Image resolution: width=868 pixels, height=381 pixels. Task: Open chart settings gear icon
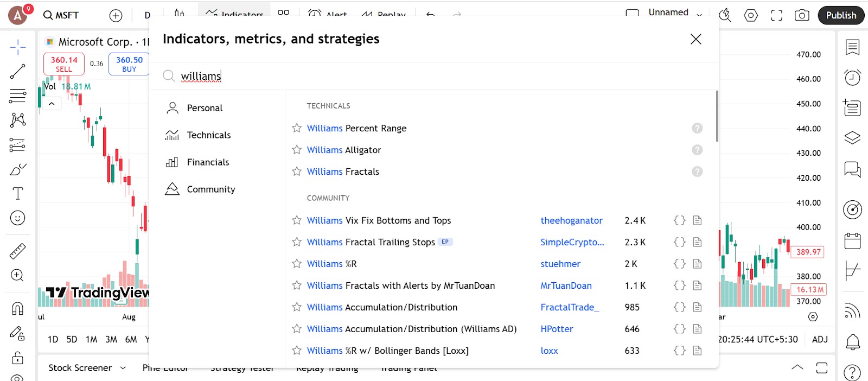[751, 15]
